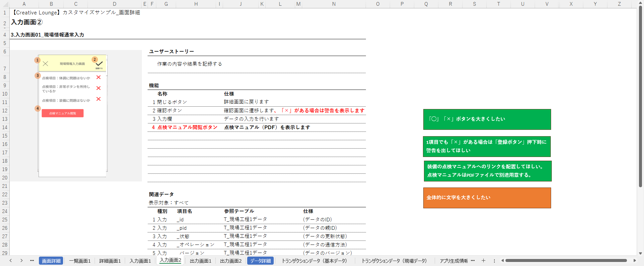The image size is (644, 266).
Task: Select orange note 全体的に文字を大きくしたい
Action: pyautogui.click(x=487, y=198)
